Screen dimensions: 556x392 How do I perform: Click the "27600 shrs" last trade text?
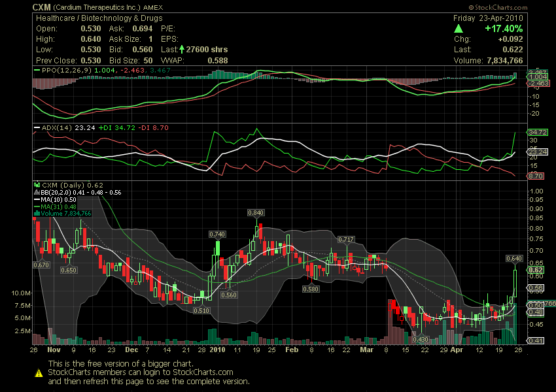coord(207,50)
